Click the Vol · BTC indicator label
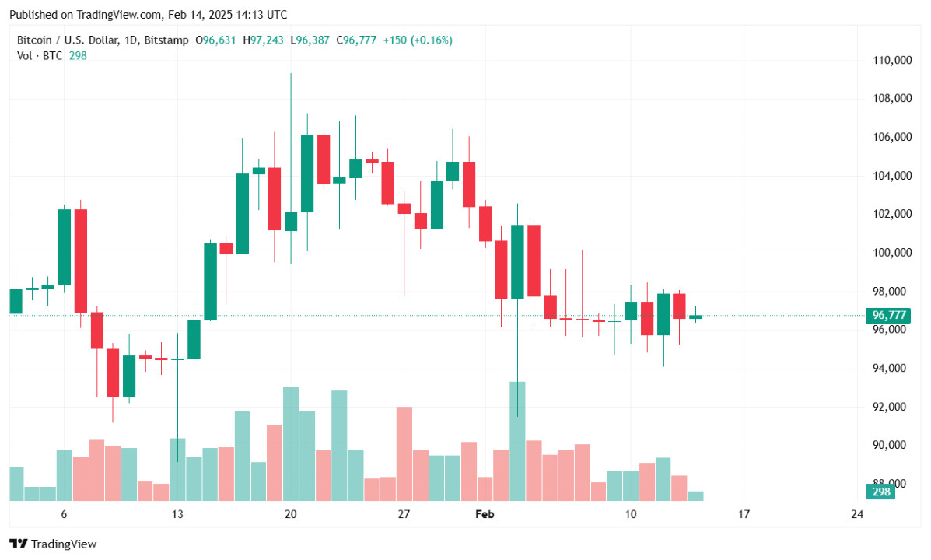The image size is (931, 560). point(40,55)
